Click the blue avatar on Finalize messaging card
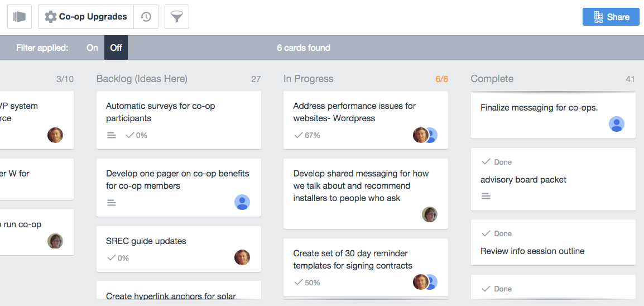This screenshot has height=306, width=644. point(617,123)
